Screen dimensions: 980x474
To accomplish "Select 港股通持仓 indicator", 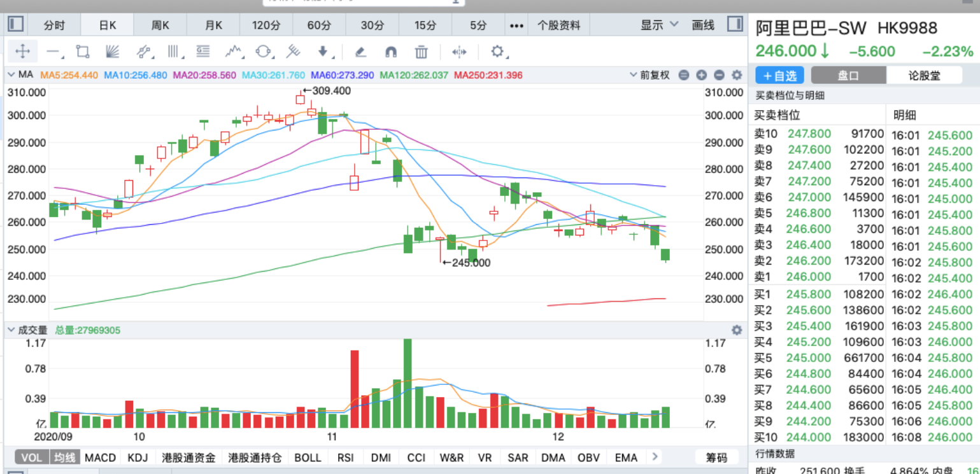I will tap(255, 457).
